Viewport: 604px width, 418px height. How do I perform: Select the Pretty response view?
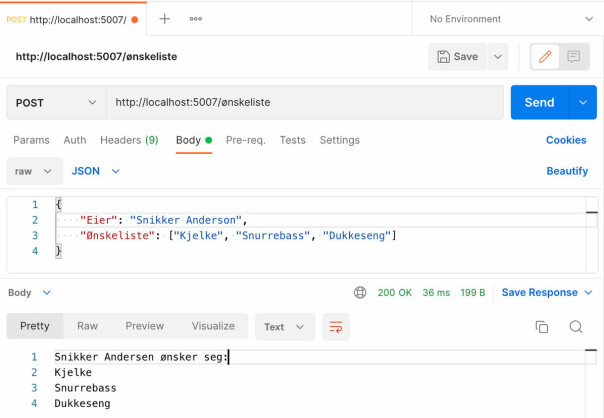(x=35, y=326)
